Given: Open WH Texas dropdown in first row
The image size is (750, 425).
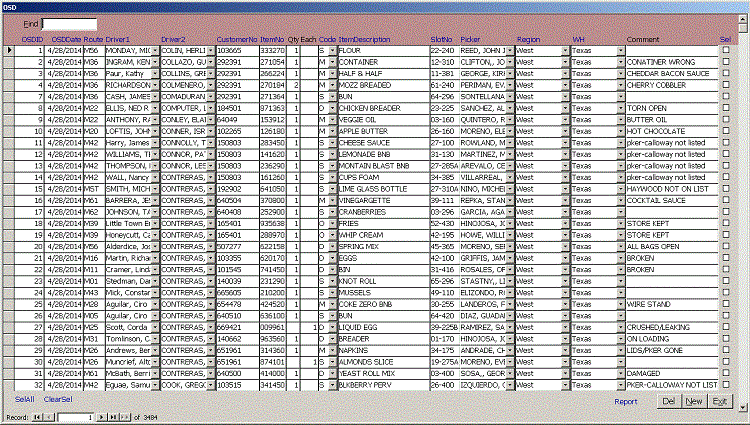Looking at the screenshot, I should 620,49.
